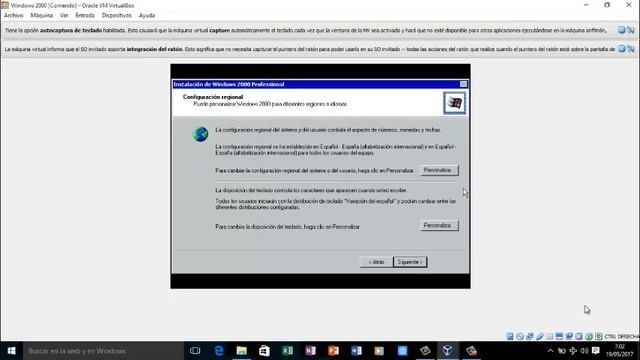Click the globe icon in setup dialog

click(200, 134)
